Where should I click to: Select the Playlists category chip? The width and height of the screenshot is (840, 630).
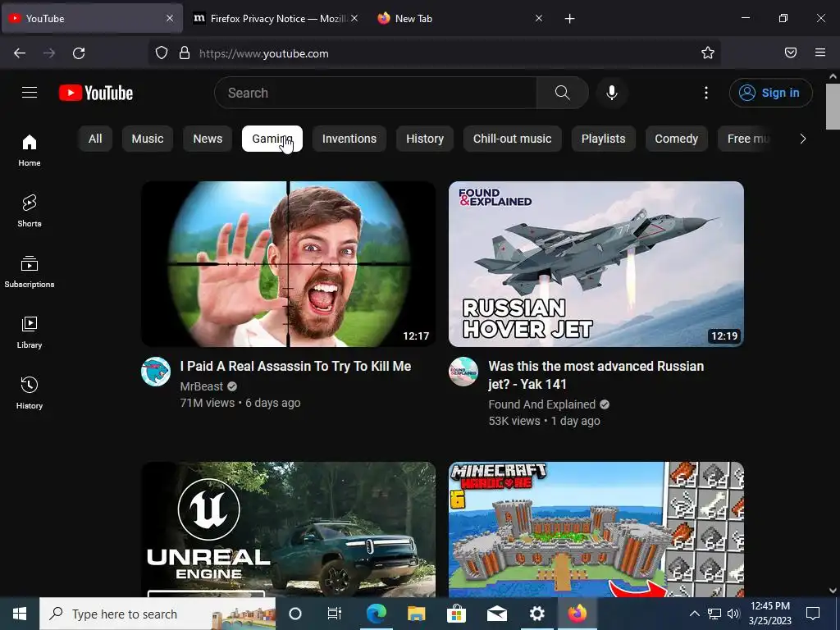point(604,139)
